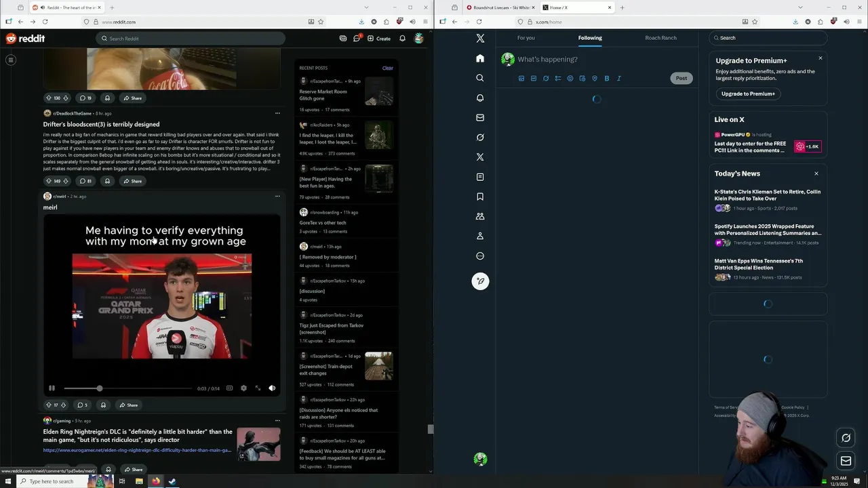The width and height of the screenshot is (868, 488).
Task: Open X Notifications bell in sidebar
Action: tap(480, 98)
